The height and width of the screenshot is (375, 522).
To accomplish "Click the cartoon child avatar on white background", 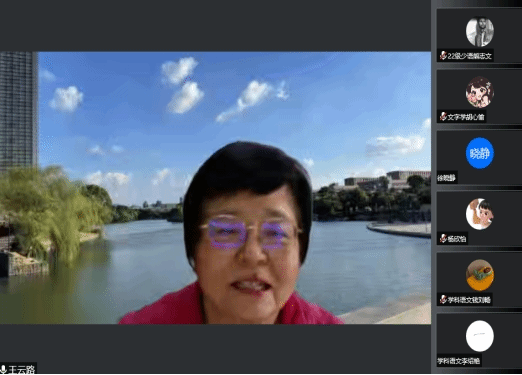I will (480, 214).
